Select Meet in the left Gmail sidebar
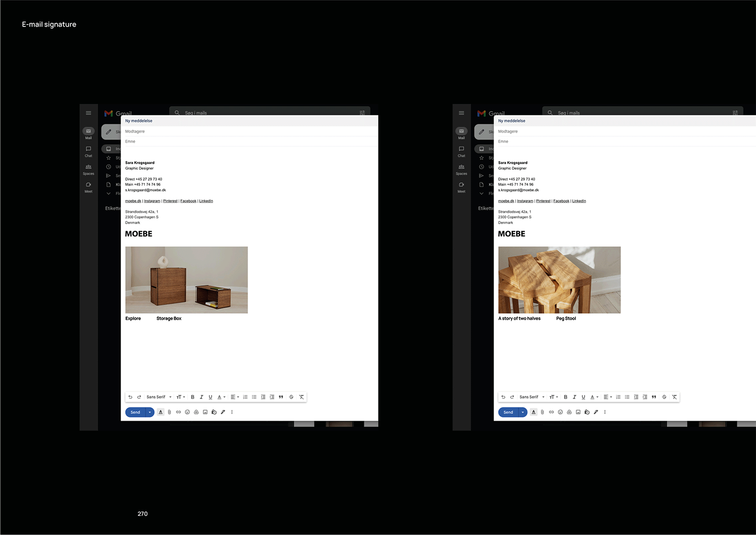 89,187
